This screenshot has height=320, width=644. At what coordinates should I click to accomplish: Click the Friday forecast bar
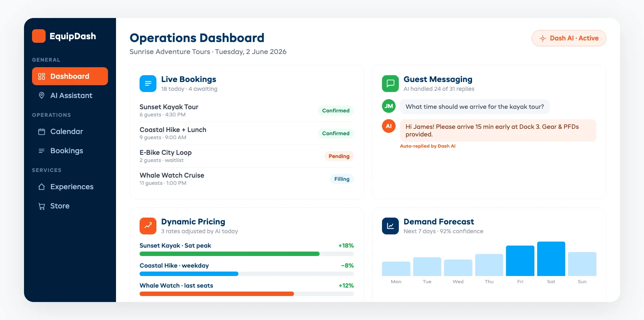520,261
